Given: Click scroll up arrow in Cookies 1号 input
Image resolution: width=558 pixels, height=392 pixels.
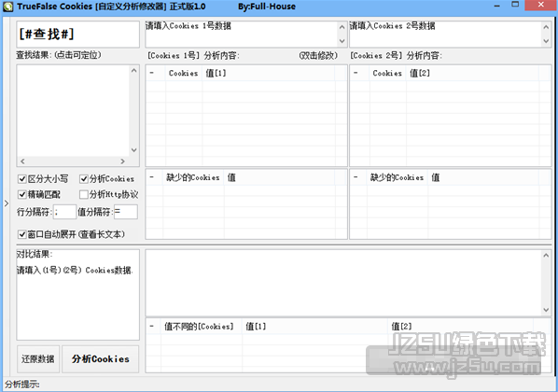Looking at the screenshot, I should (342, 27).
